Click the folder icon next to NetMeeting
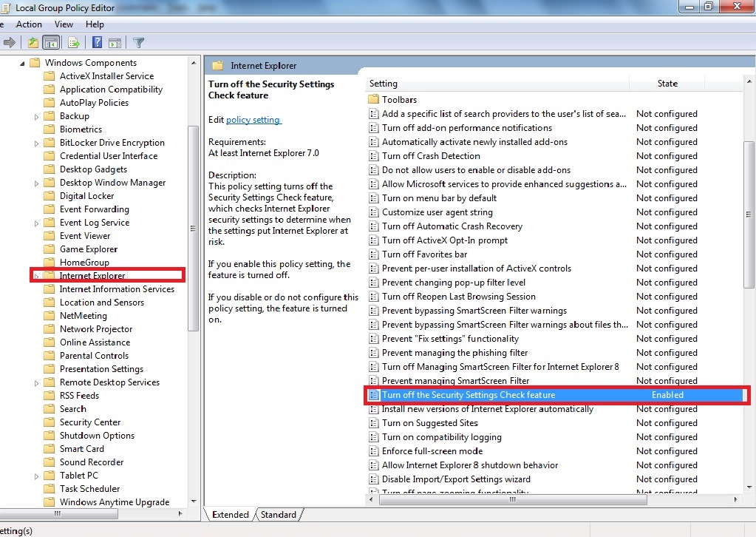The image size is (756, 537). [x=50, y=316]
